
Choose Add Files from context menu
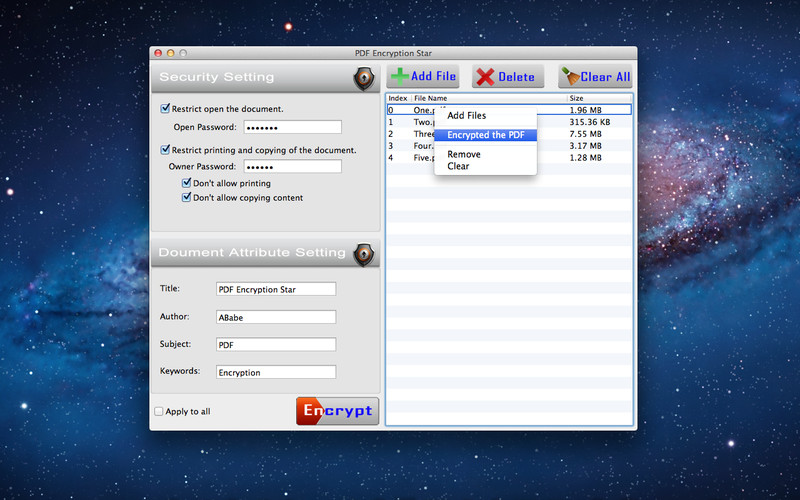click(466, 116)
